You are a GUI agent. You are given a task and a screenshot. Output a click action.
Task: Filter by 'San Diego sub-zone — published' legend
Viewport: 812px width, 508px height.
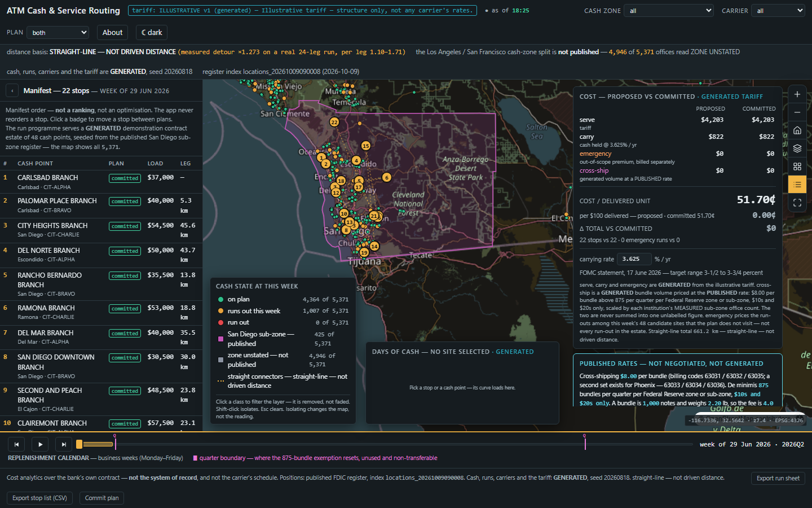point(283,339)
